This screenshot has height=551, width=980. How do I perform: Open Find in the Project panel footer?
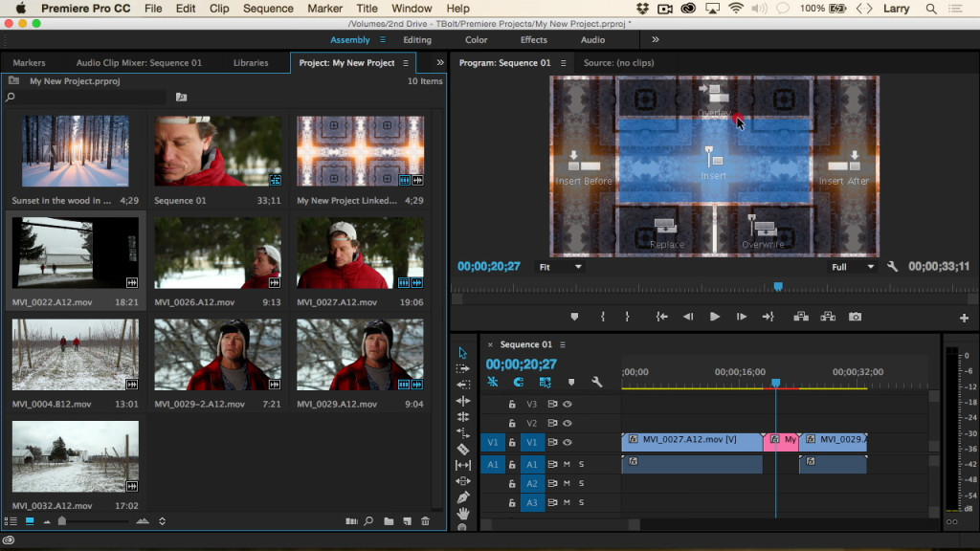368,521
